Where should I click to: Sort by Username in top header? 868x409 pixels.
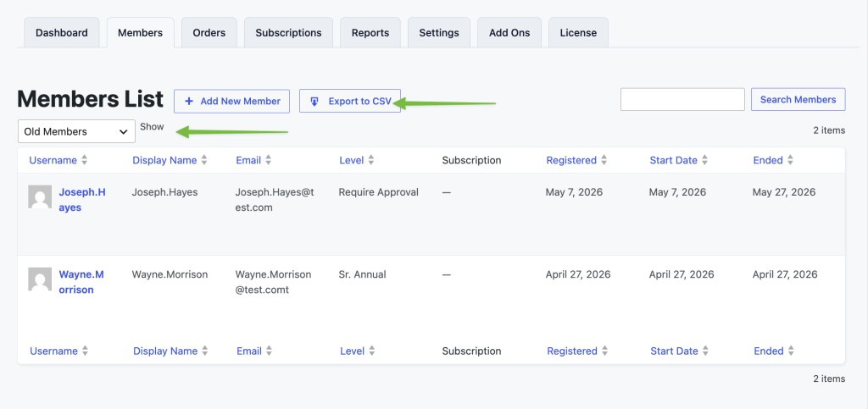(x=53, y=160)
